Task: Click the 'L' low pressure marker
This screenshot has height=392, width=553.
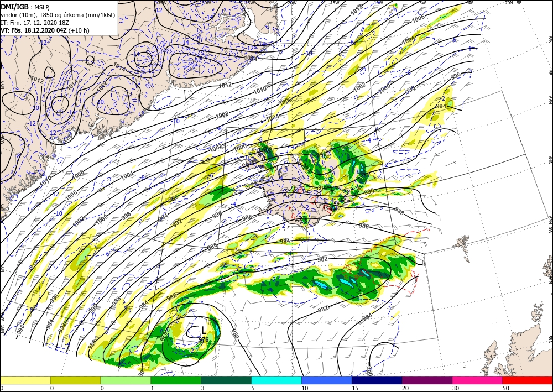Action: click(x=204, y=330)
